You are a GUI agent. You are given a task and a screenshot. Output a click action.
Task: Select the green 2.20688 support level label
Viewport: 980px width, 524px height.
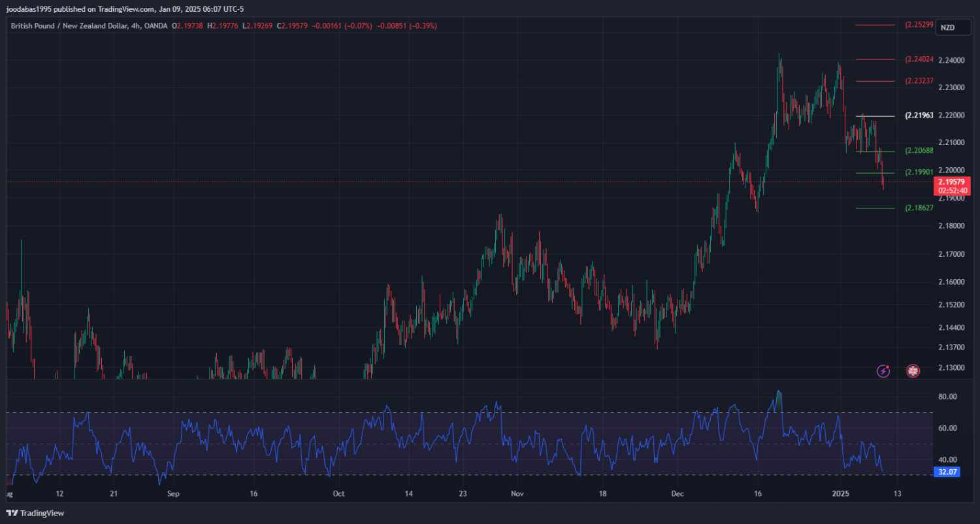coord(919,151)
